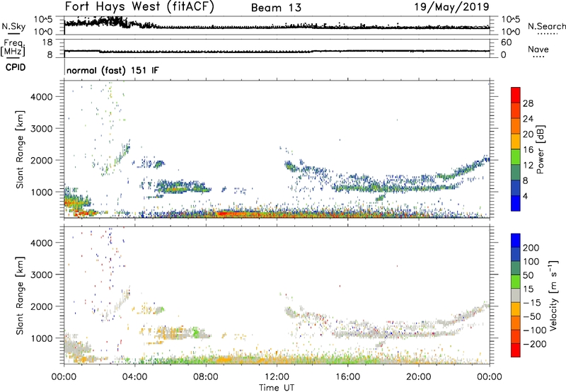Click the left '10^5' noise axis tick
Screen dimensions: 566x392
click(x=43, y=20)
